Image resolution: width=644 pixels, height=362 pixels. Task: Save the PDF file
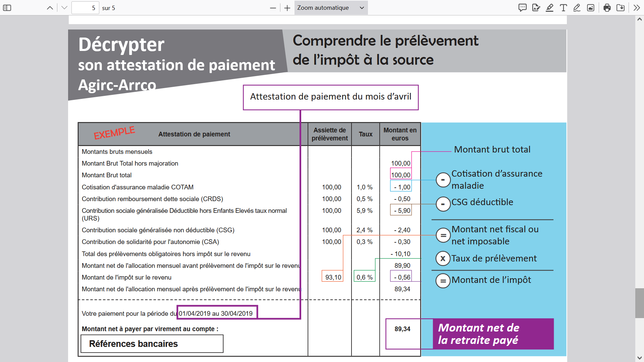coord(621,8)
